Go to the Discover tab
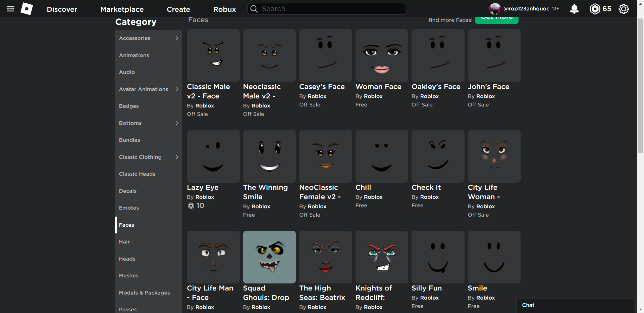 62,9
